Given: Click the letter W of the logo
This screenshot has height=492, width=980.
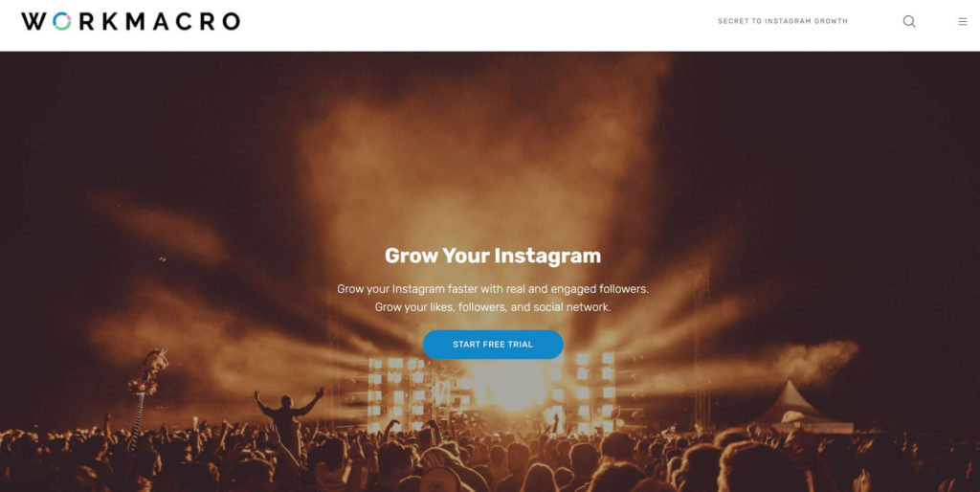Looking at the screenshot, I should click(33, 21).
